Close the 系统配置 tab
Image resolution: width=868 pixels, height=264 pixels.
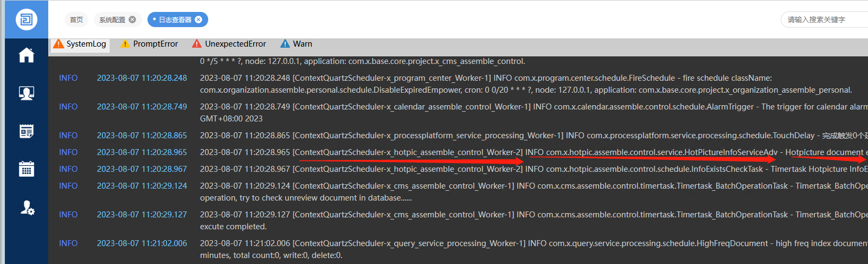(132, 20)
